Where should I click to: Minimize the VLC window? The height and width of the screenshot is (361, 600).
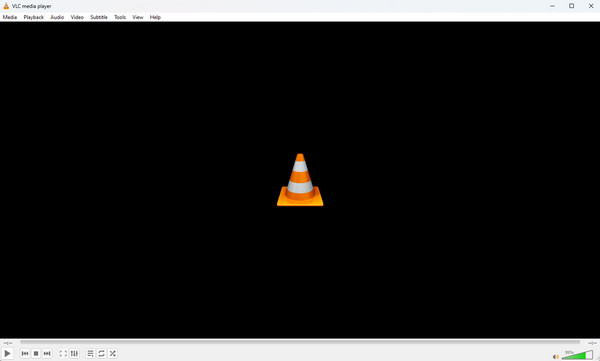(553, 6)
